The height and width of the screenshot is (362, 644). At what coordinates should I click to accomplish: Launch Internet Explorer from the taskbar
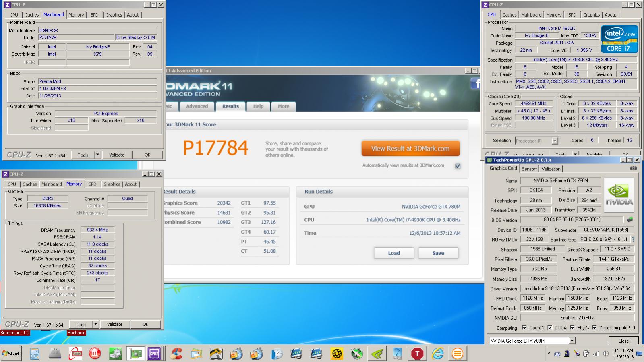(437, 354)
